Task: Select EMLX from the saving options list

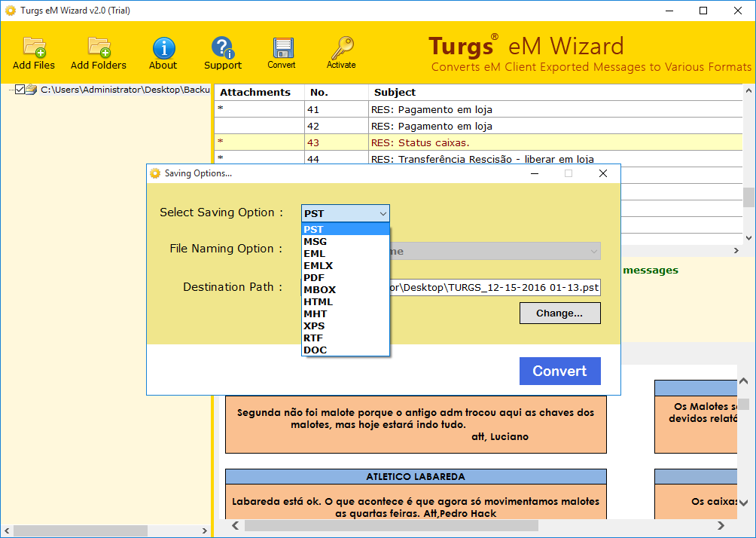Action: pyautogui.click(x=345, y=265)
